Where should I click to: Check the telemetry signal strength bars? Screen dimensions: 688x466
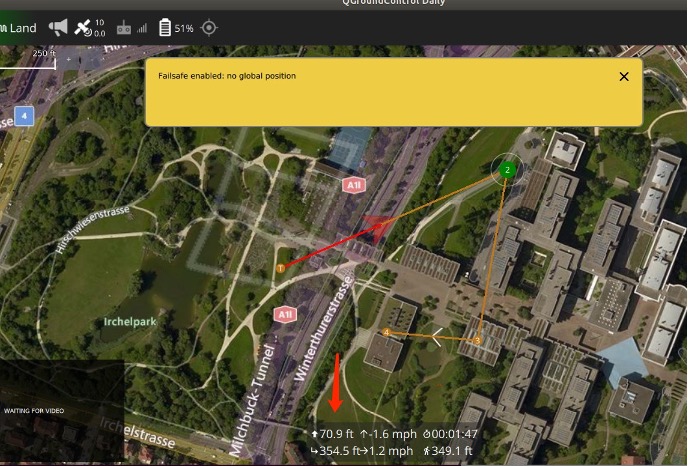coord(142,29)
